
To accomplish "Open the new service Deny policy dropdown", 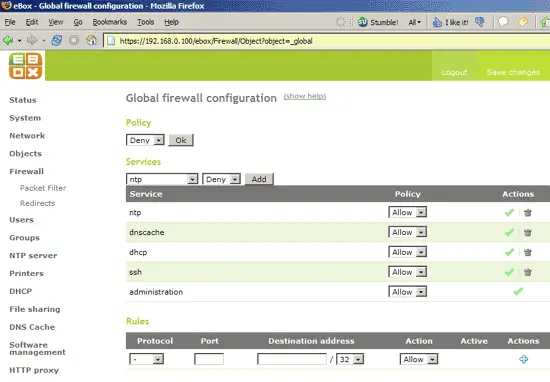I will point(221,179).
